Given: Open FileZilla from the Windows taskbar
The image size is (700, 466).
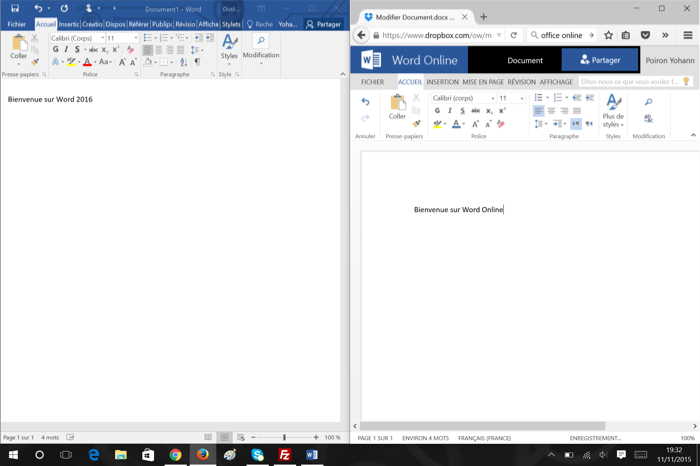Looking at the screenshot, I should (x=284, y=455).
